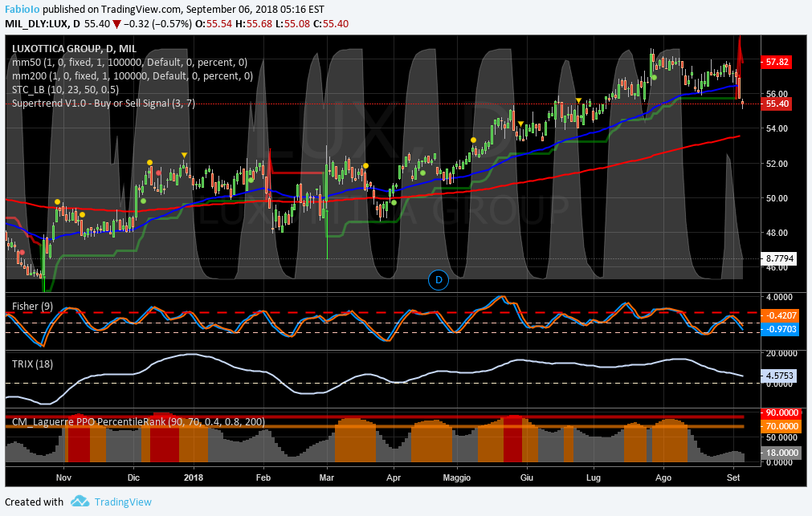Click the high value H:55.68
812x516 pixels.
(x=254, y=24)
